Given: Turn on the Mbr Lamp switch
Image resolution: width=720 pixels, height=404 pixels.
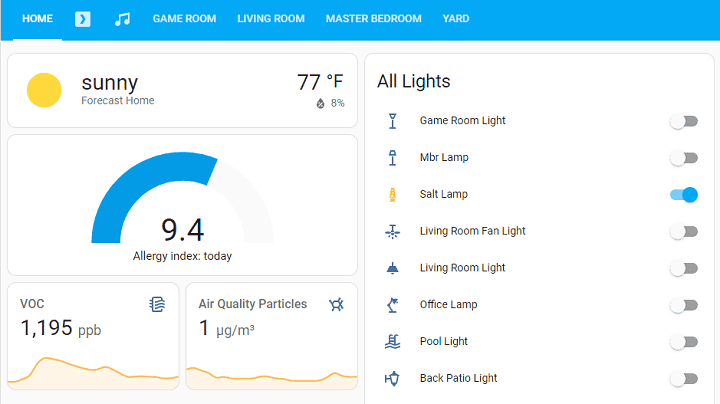Looking at the screenshot, I should point(684,158).
